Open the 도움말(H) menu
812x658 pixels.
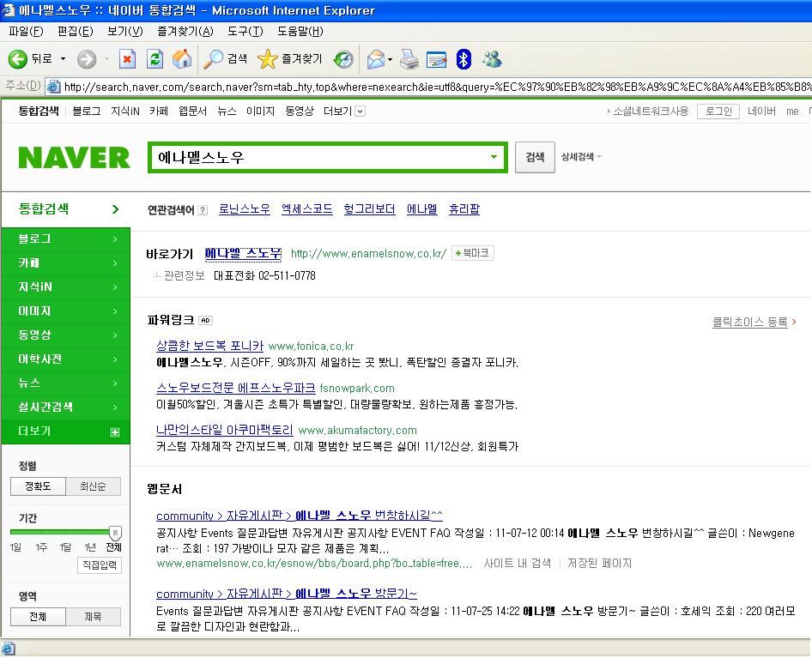coord(300,32)
